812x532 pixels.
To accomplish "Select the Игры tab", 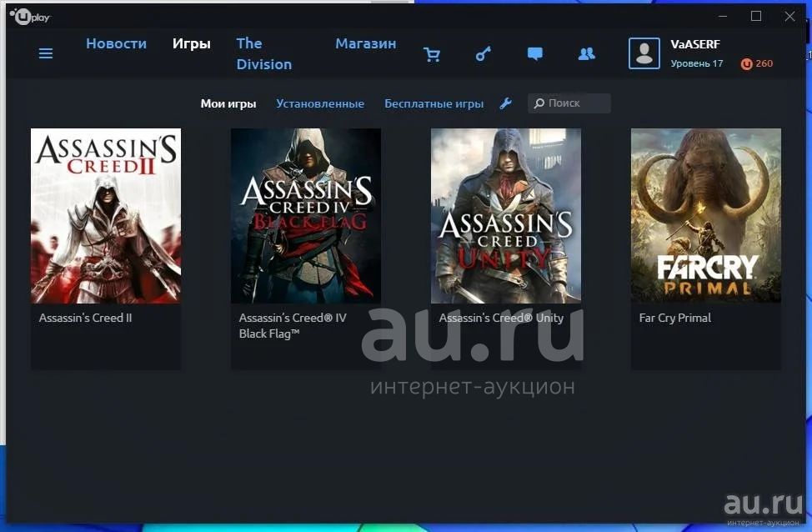I will [x=192, y=44].
